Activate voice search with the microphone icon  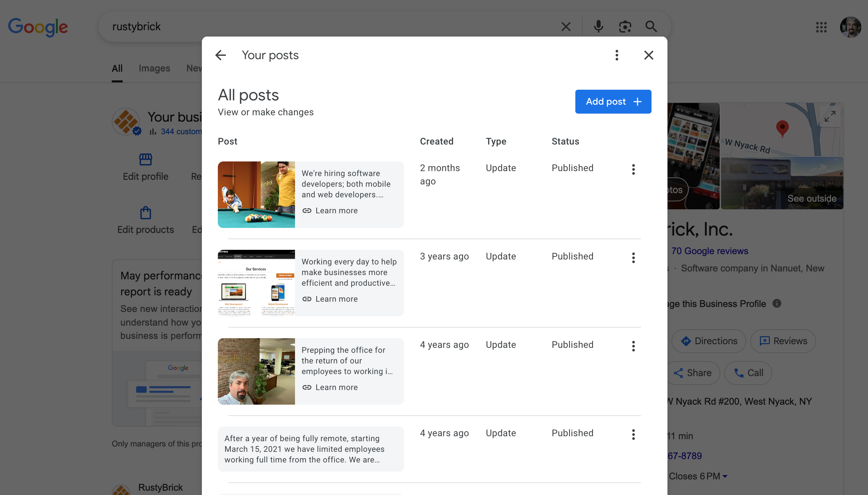(598, 26)
